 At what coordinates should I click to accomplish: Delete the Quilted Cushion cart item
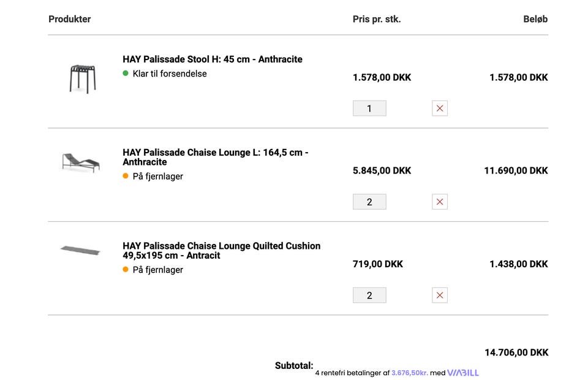440,295
